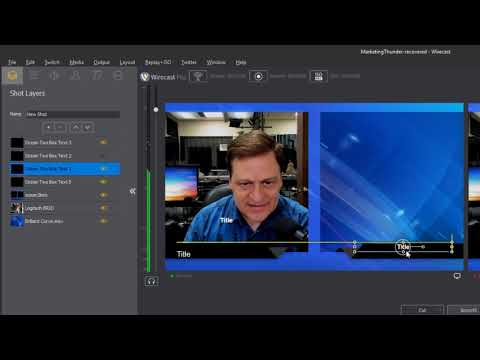
Task: Open the Shot Layers tab icon
Action: point(12,75)
